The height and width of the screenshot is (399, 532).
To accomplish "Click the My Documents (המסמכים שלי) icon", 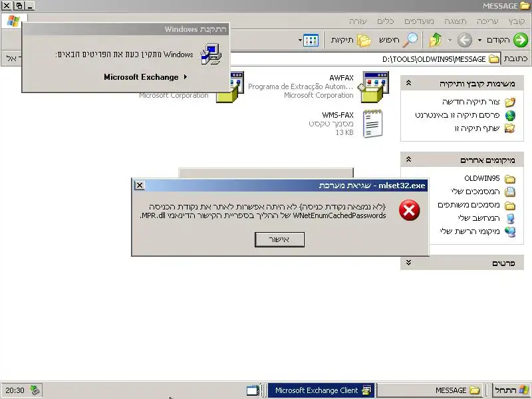I will 509,192.
